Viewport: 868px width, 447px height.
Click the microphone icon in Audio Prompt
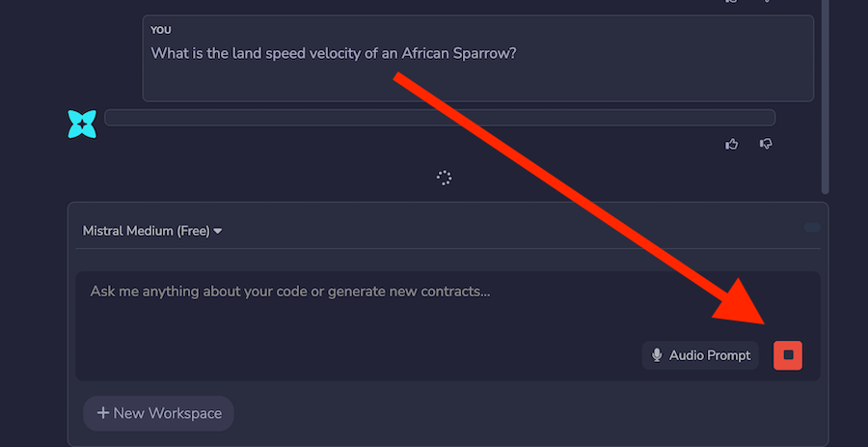pyautogui.click(x=657, y=355)
